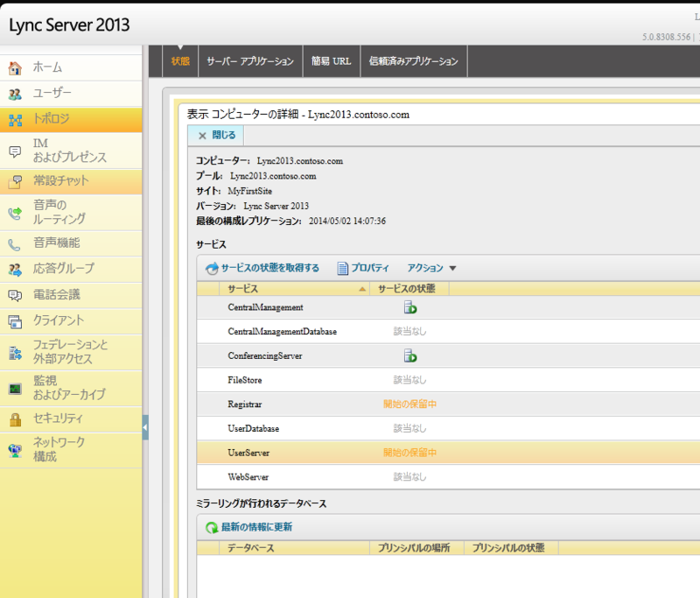Viewport: 700px width, 598px height.
Task: Click the Security (セキュリティ) padlock icon
Action: pos(15,419)
